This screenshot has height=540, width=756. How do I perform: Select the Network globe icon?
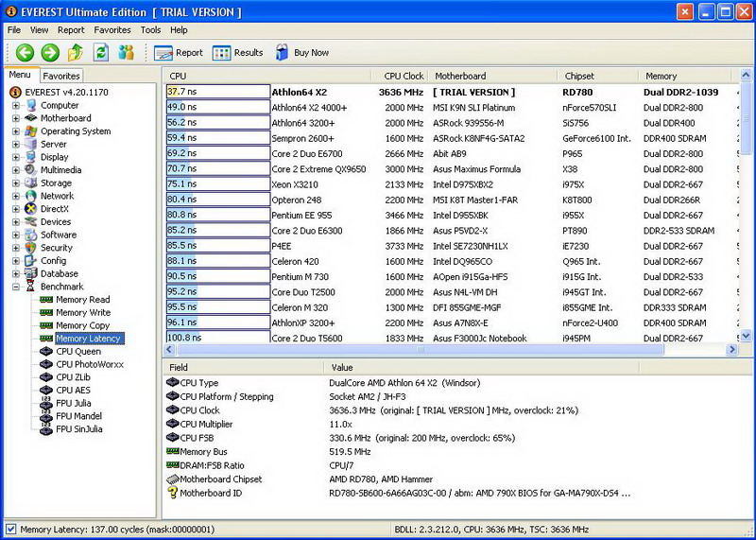tap(31, 196)
